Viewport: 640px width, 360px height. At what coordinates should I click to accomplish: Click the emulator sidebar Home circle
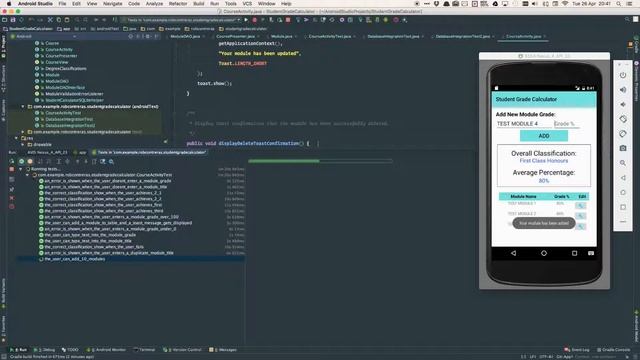click(x=623, y=192)
